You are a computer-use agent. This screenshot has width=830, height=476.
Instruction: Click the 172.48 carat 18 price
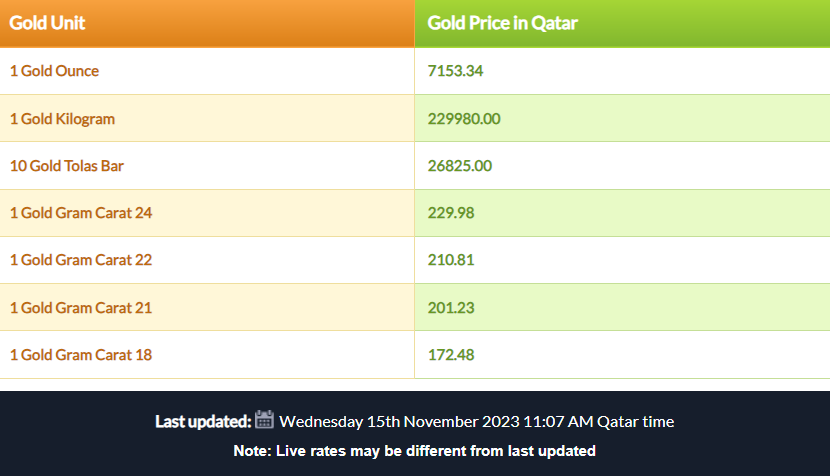451,355
